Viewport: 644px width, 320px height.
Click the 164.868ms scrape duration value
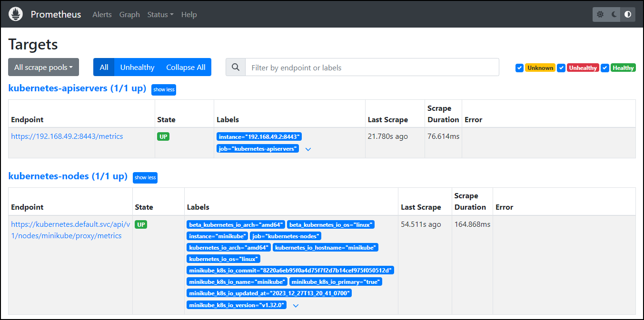472,224
